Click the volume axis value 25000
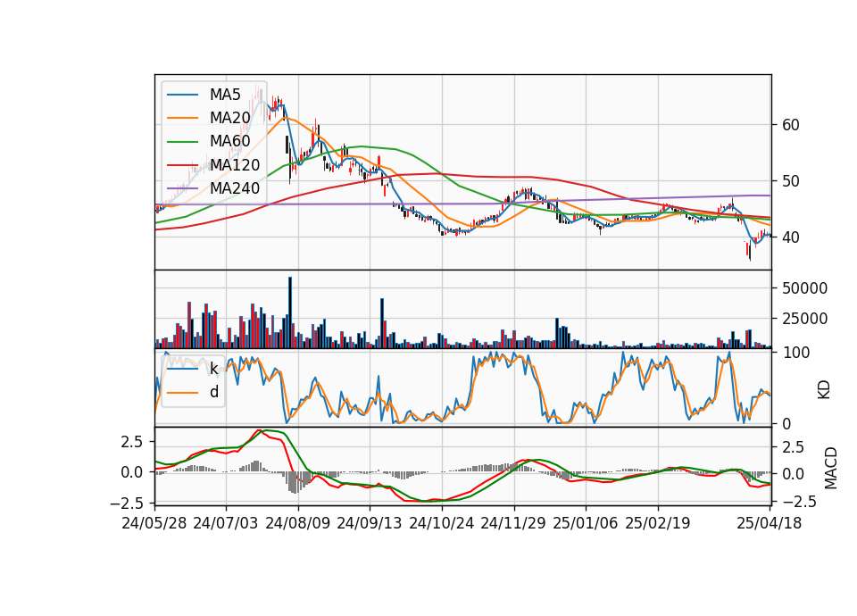The height and width of the screenshot is (616, 857). [x=804, y=319]
